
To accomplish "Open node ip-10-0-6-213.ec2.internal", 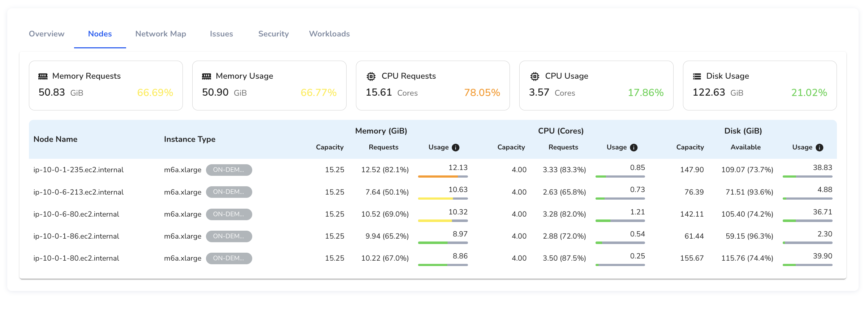I will pyautogui.click(x=78, y=192).
